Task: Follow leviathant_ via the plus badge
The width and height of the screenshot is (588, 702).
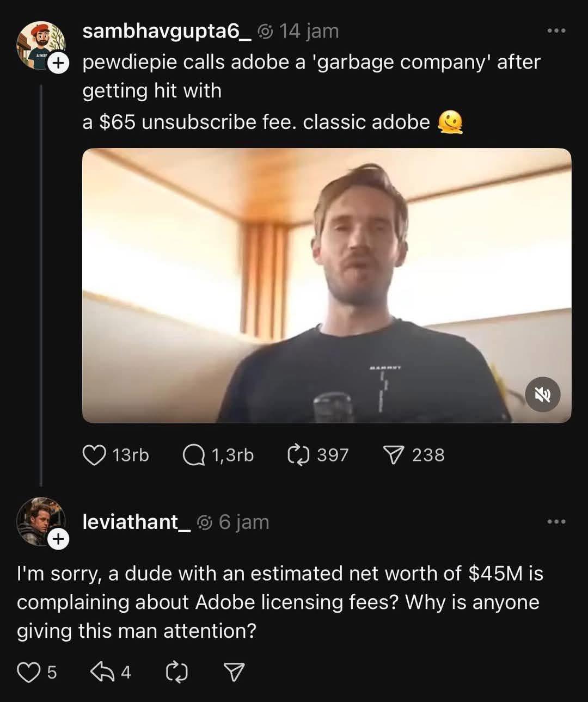Action: 57,540
